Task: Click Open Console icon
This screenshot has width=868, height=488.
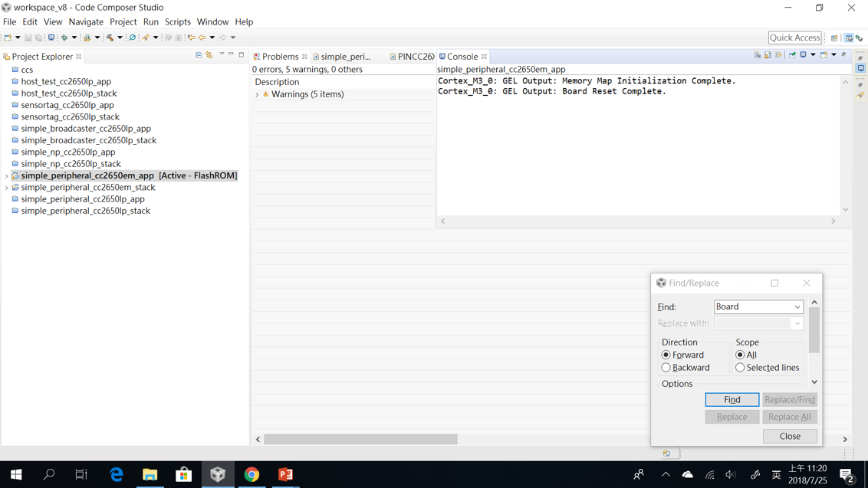Action: tap(824, 55)
